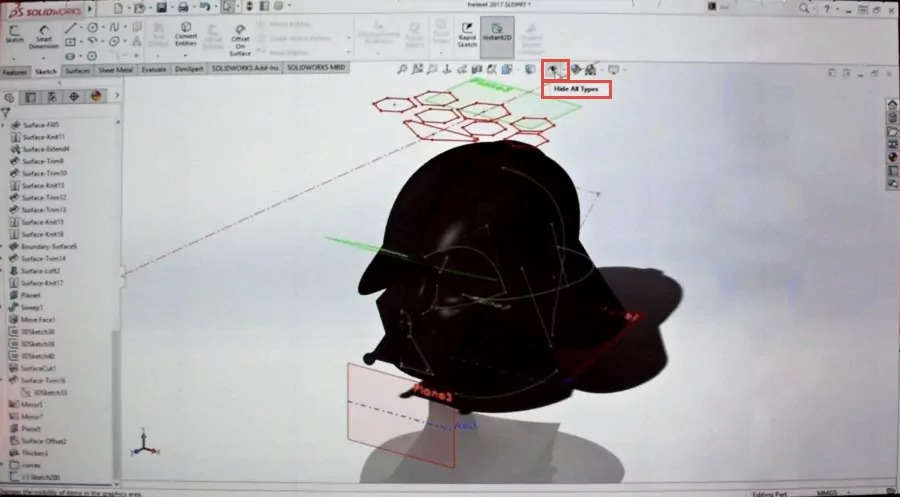Switch to the Surfaces tab
900x497 pixels.
[x=77, y=71]
